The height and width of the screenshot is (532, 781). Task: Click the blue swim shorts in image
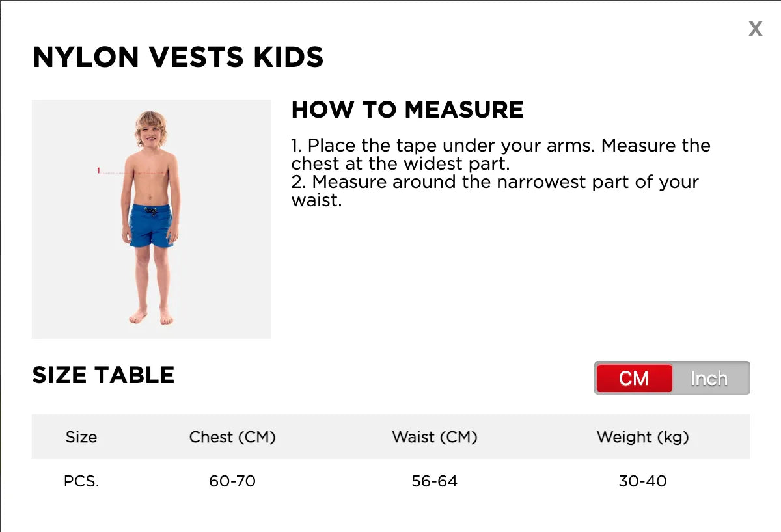tap(150, 226)
